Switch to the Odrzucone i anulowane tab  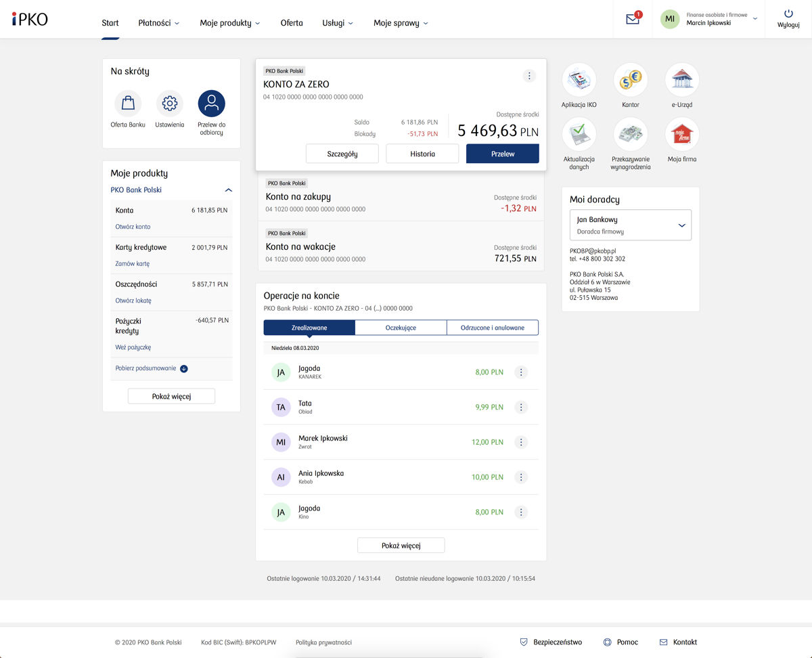tap(492, 328)
